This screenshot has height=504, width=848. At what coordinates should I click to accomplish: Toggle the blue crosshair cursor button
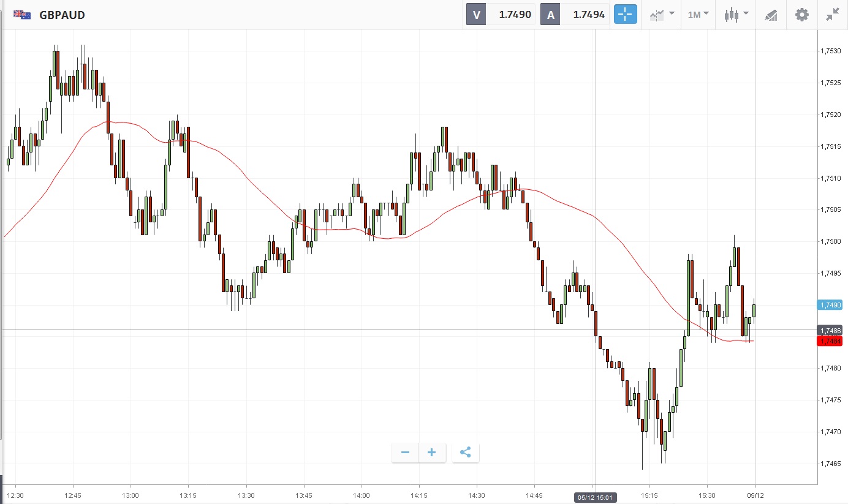(x=625, y=15)
